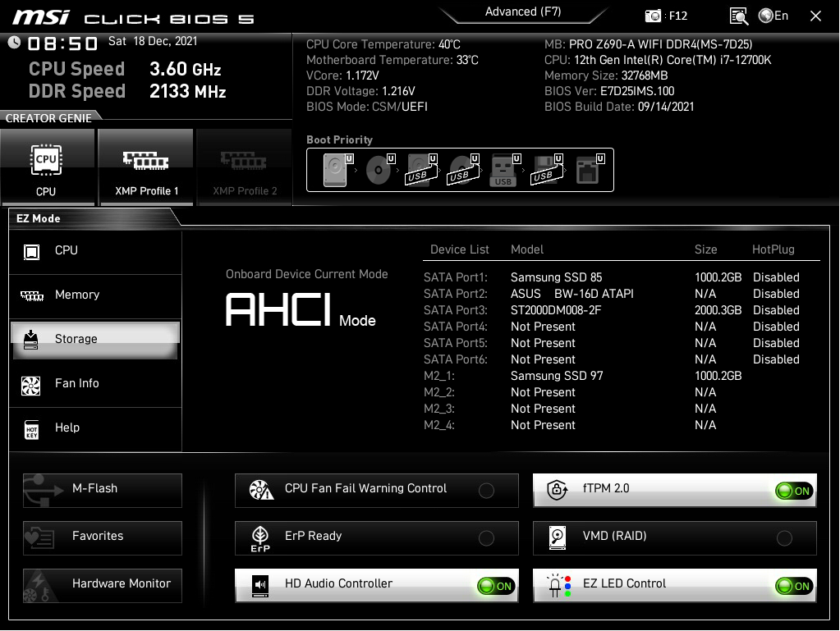The width and height of the screenshot is (840, 631).
Task: Select the Storage sidebar item
Action: click(95, 340)
